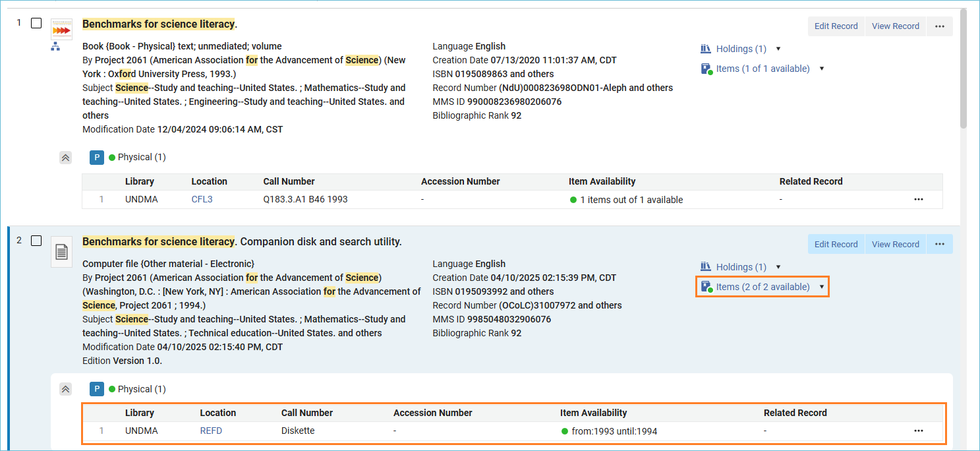Open the CFL3 location link

202,199
